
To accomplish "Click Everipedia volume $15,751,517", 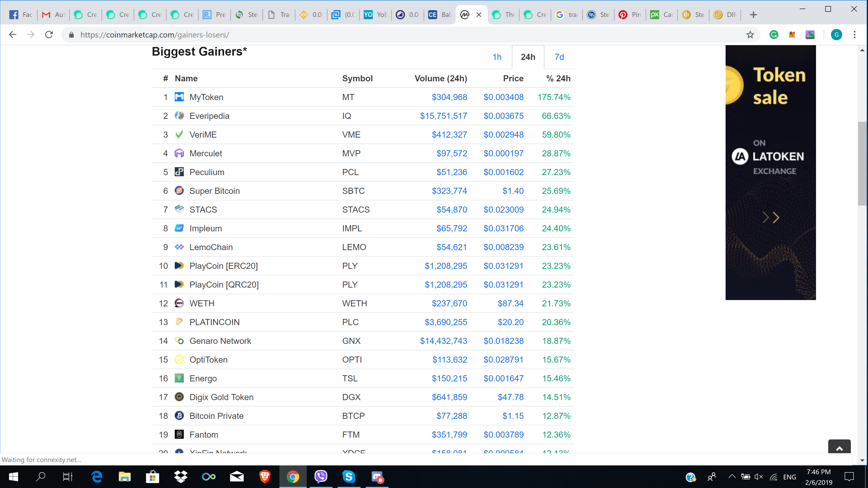I will [443, 116].
